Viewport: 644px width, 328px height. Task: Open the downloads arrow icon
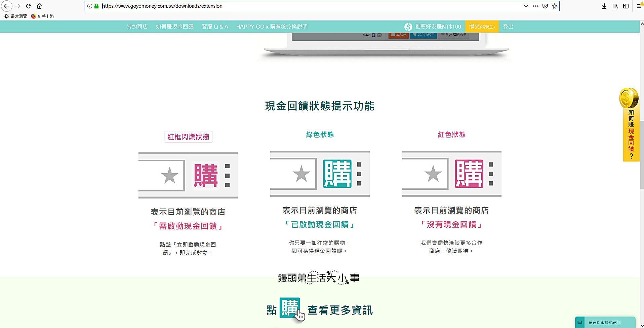pyautogui.click(x=604, y=6)
